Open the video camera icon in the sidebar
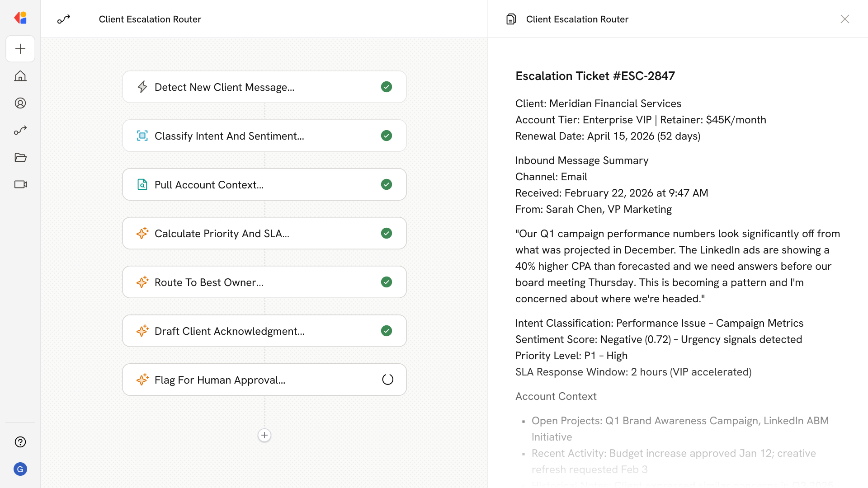The width and height of the screenshot is (868, 488). tap(20, 184)
